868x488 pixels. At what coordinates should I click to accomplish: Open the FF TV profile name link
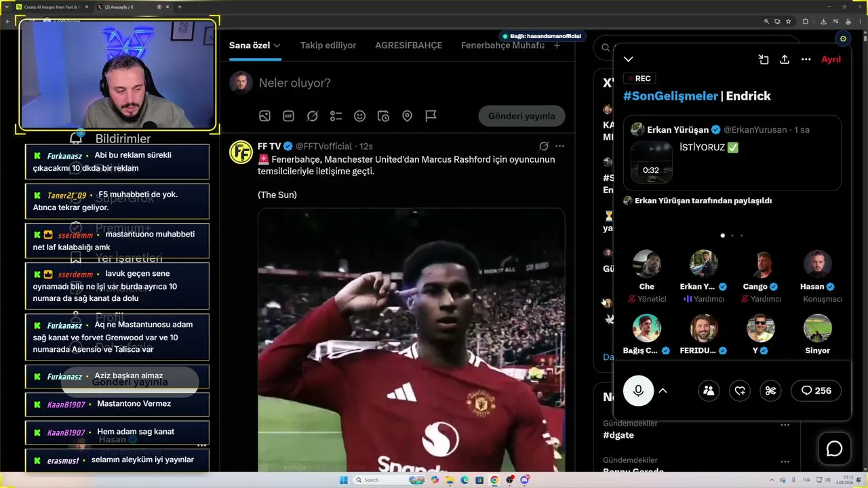pyautogui.click(x=269, y=146)
